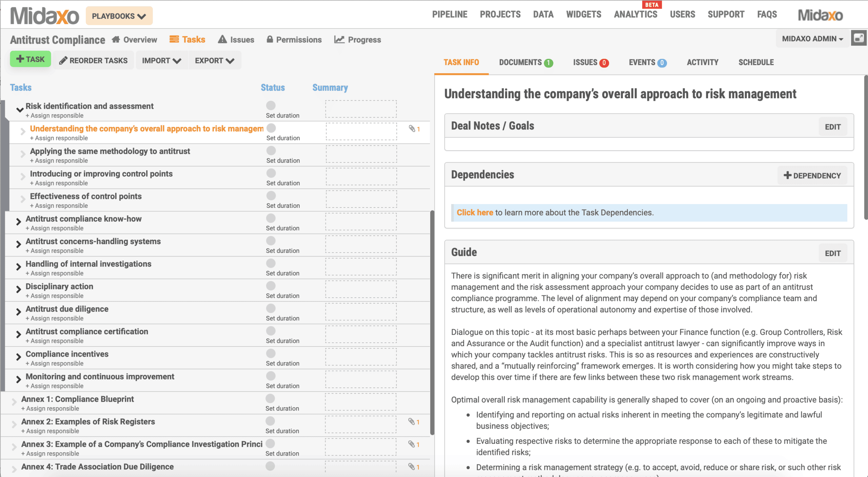Toggle status circle for Antitrust compliance know-how
This screenshot has width=868, height=477.
tap(271, 218)
